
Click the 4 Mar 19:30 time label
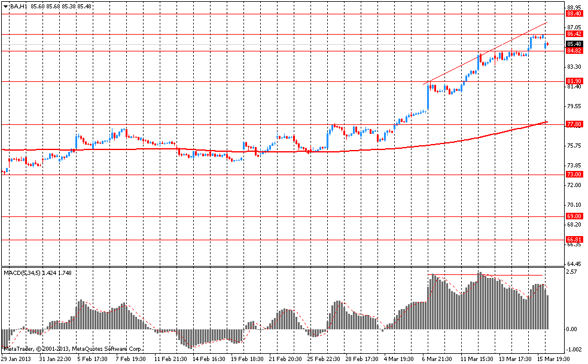tap(399, 359)
